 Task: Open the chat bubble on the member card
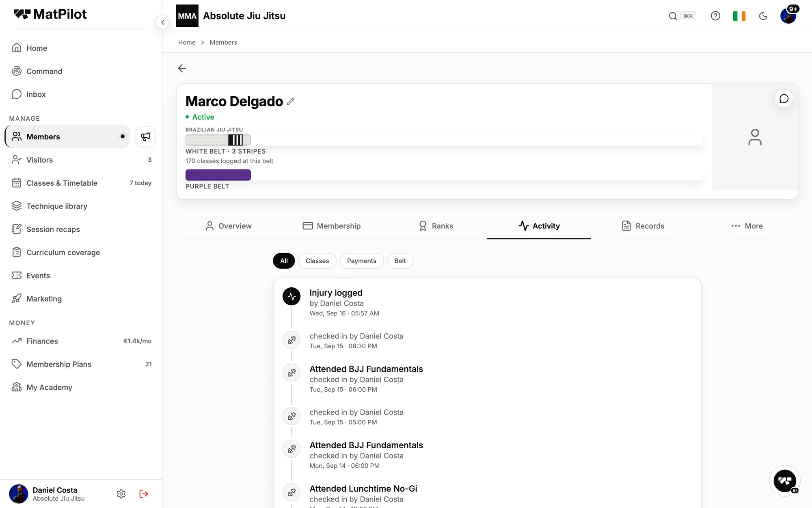(784, 99)
